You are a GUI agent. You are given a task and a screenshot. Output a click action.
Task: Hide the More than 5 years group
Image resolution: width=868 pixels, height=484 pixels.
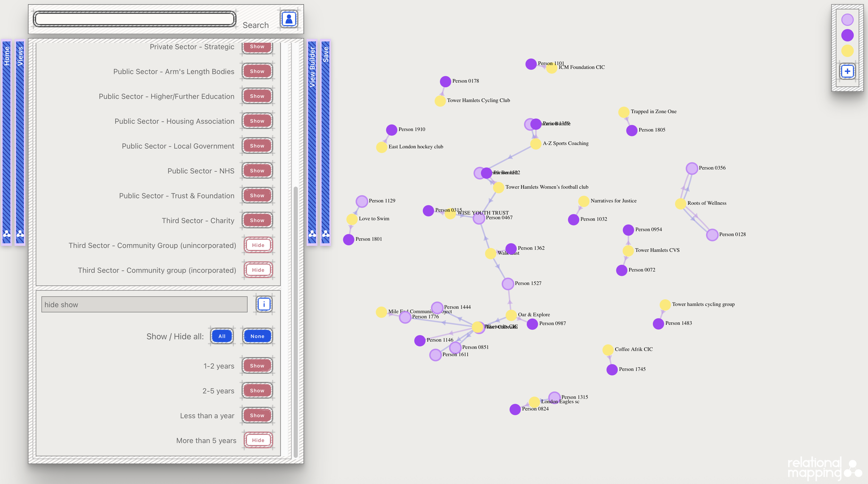click(258, 440)
